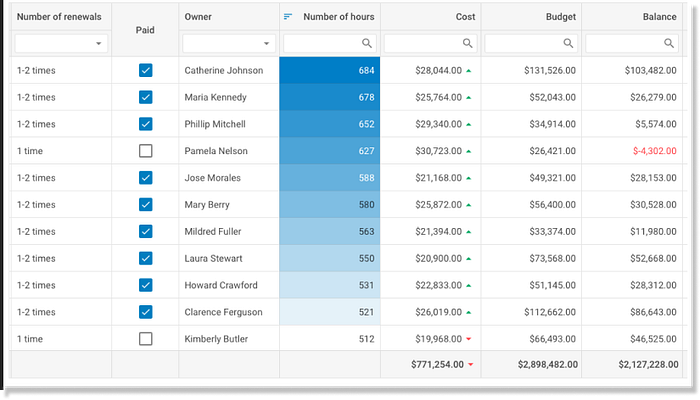Click green up arrow beside $22,833.00 cost
Viewport: 700px width, 400px height.
[x=469, y=285]
